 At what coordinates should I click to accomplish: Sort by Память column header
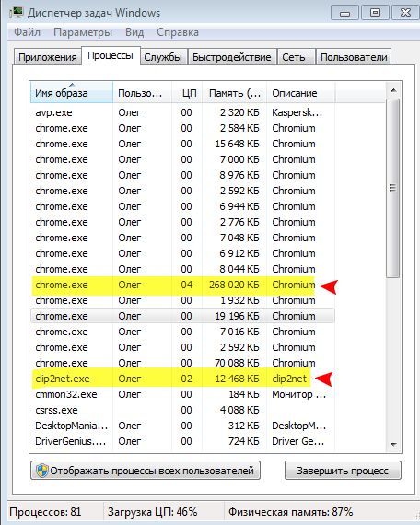235,93
